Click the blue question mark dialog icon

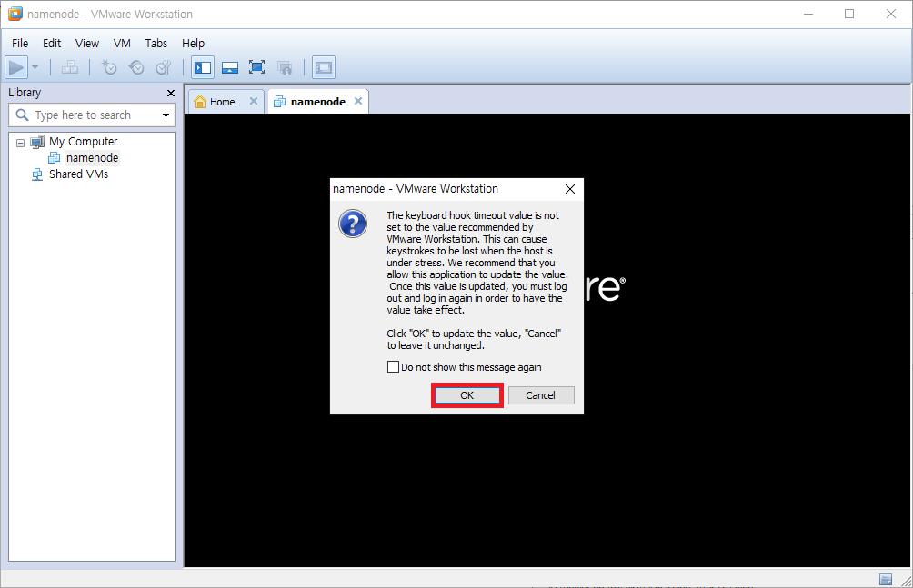tap(353, 224)
